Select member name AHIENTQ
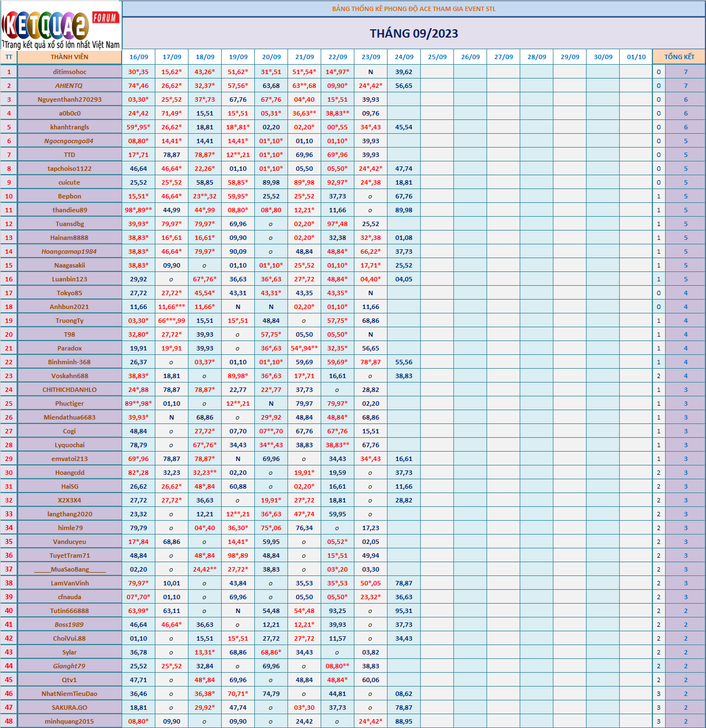Screen dimensions: 706x728 point(69,86)
